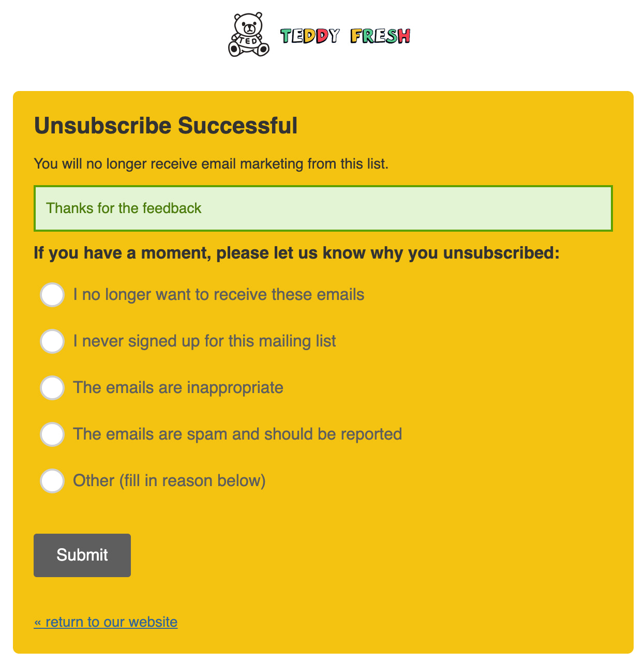Select 'I no longer want to receive these emails'
The height and width of the screenshot is (664, 644).
tap(52, 295)
